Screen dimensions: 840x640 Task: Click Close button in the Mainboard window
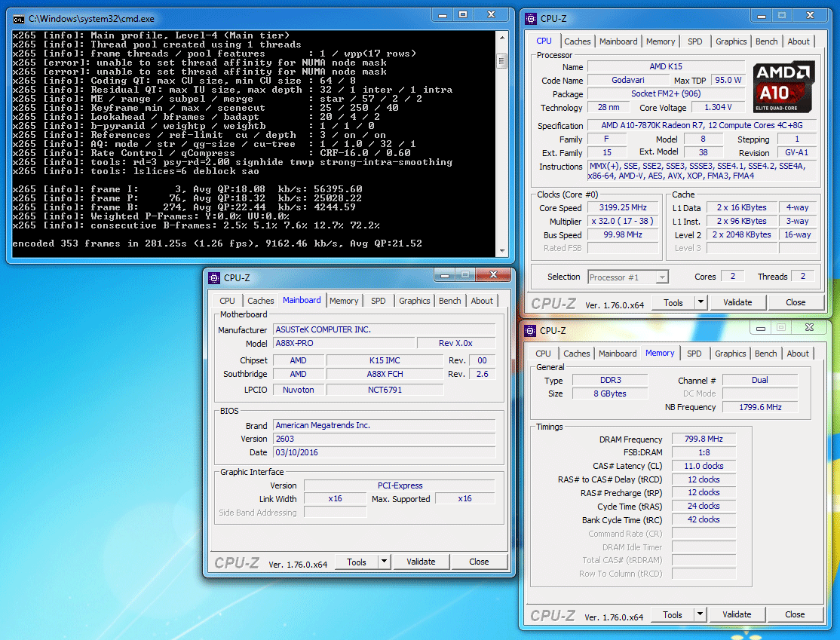coord(479,562)
